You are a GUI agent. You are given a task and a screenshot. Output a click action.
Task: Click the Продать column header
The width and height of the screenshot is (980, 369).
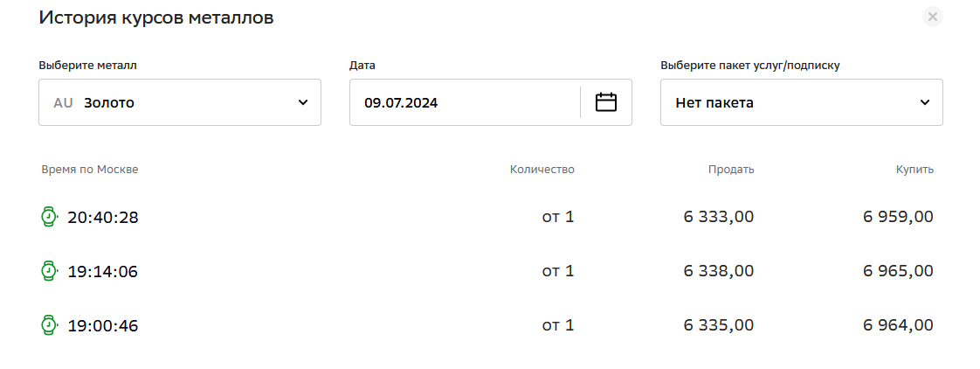click(731, 170)
